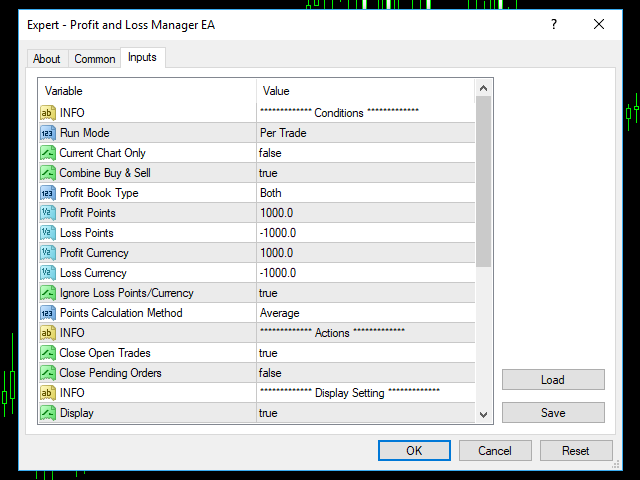Select the 'Profit Book Type' variable name
640x480 pixels.
tap(99, 193)
